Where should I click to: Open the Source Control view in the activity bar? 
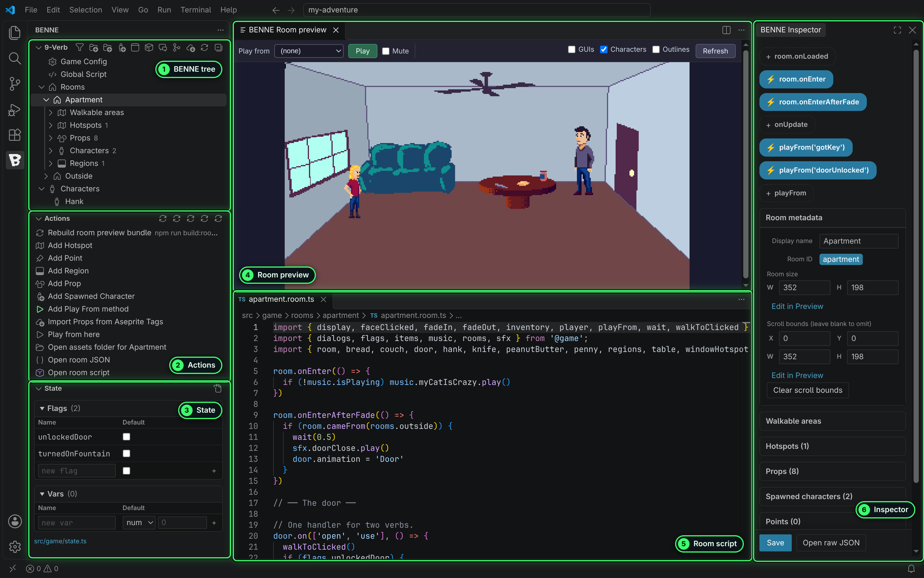point(14,84)
